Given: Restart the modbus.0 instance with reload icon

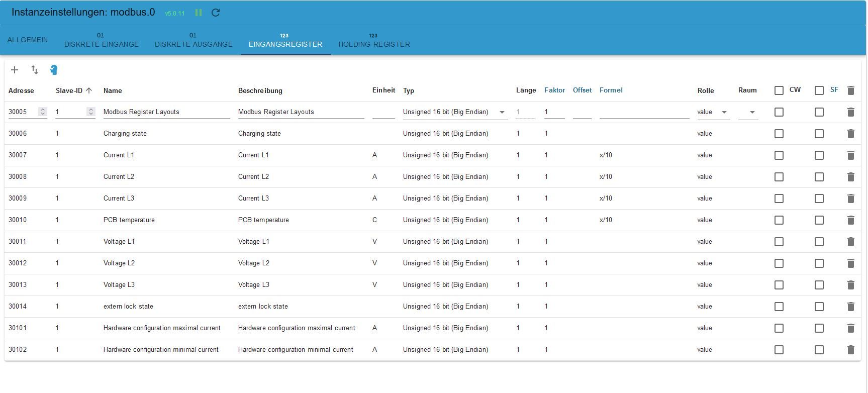Looking at the screenshot, I should (216, 13).
